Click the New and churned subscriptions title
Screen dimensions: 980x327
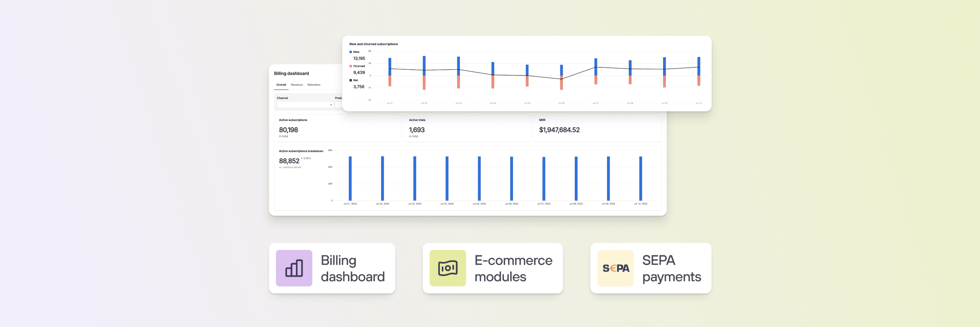(373, 44)
